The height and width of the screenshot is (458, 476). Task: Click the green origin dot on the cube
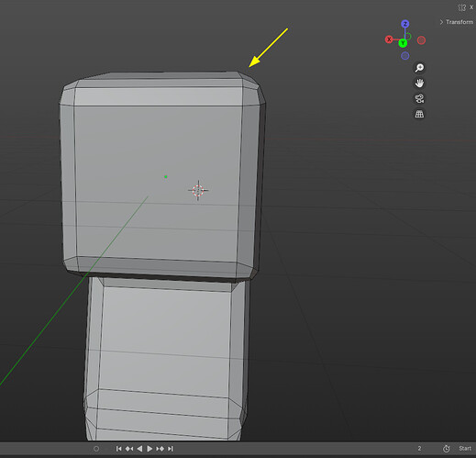[166, 176]
